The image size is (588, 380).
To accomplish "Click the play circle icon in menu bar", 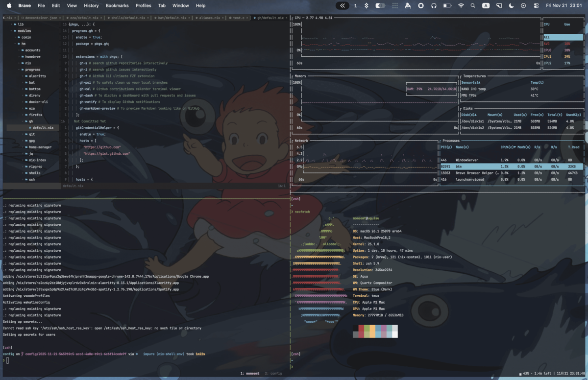I will click(523, 5).
